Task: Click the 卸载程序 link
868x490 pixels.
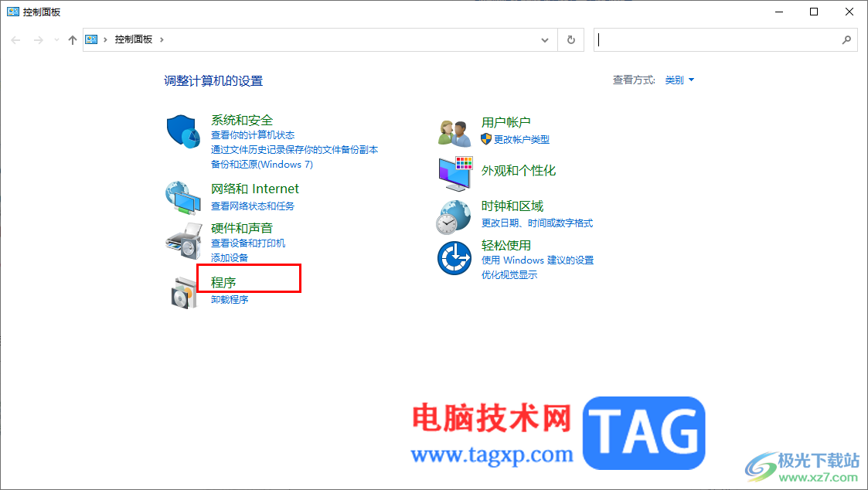Action: tap(230, 300)
